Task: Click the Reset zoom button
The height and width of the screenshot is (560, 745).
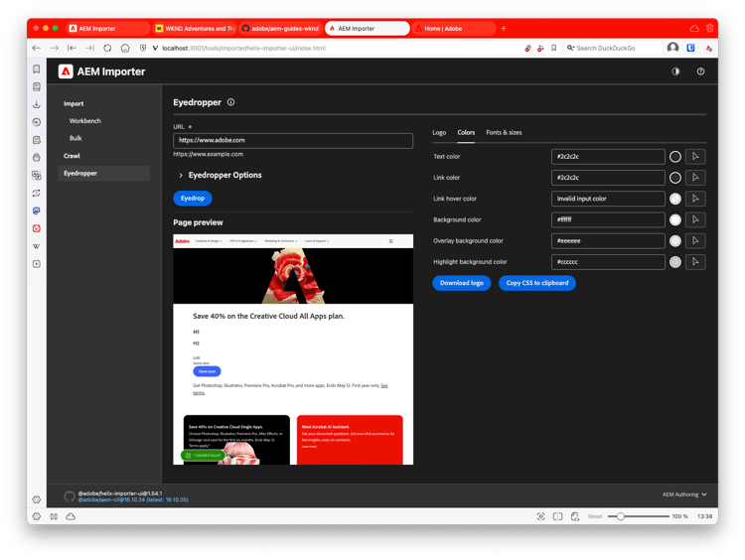Action: [x=595, y=516]
